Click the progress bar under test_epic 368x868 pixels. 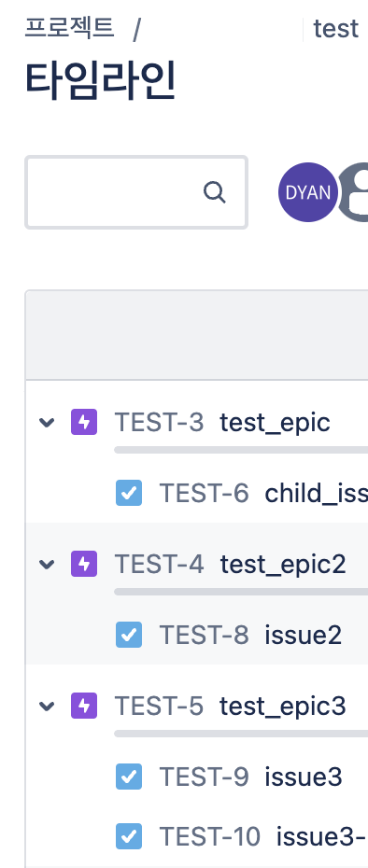[241, 450]
